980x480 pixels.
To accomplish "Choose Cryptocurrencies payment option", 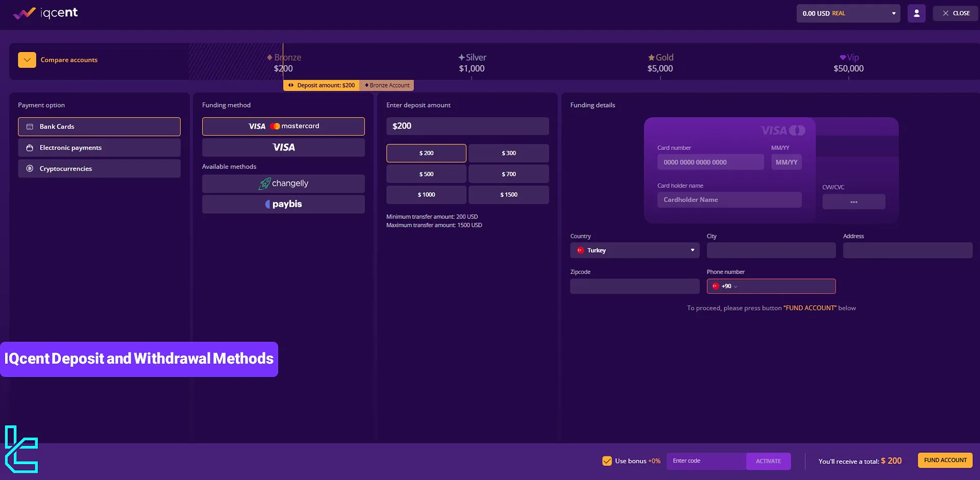I will coord(99,168).
